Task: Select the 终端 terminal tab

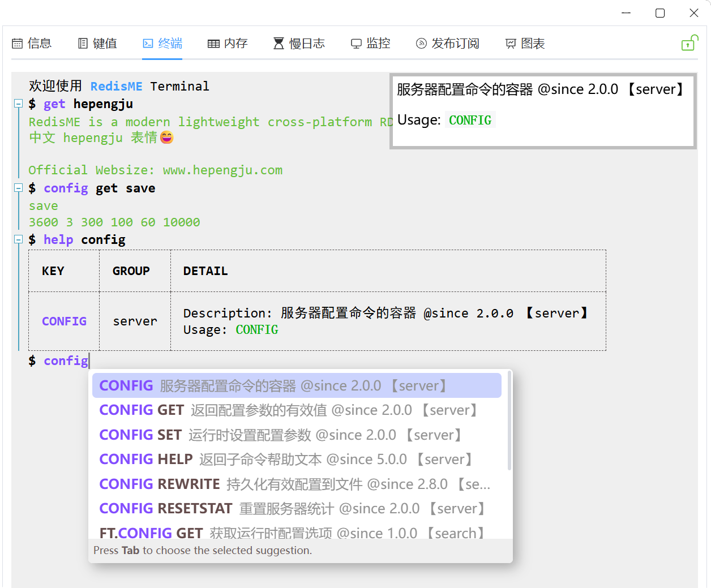Action: [x=162, y=44]
